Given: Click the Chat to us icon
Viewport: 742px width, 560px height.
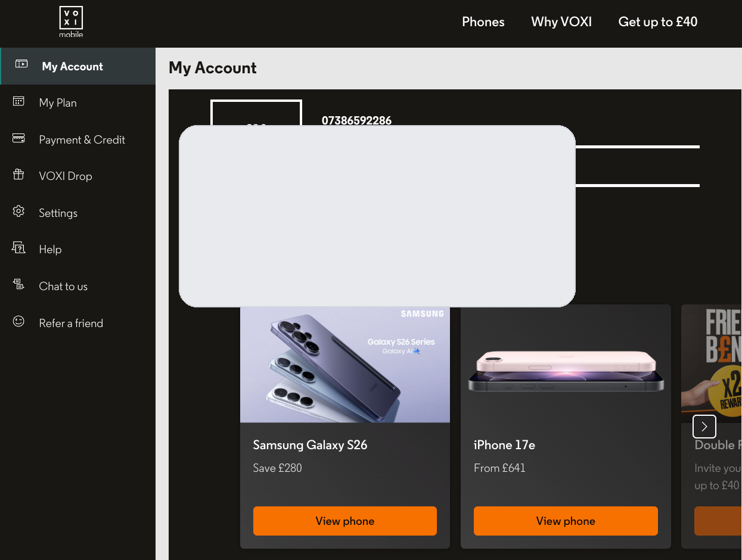Looking at the screenshot, I should (x=18, y=284).
